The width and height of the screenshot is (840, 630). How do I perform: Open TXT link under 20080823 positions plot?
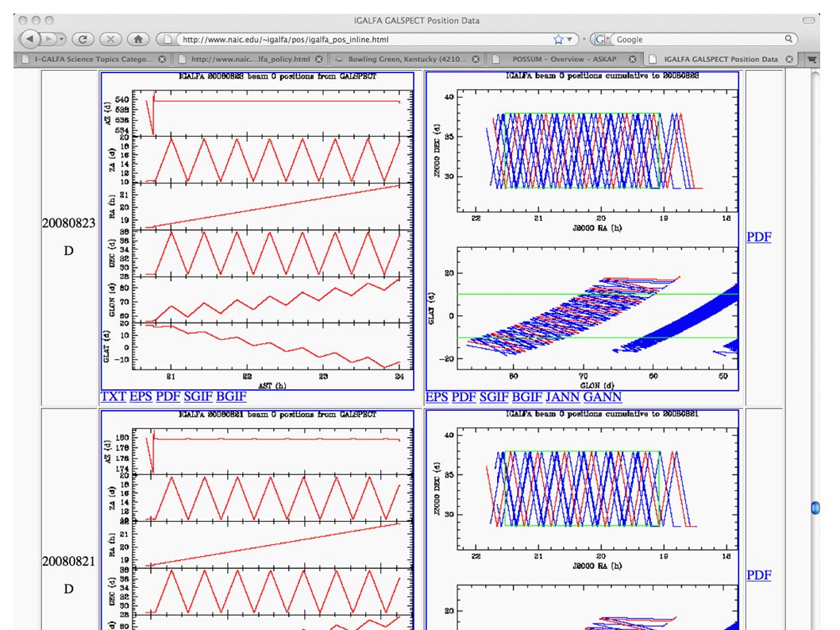point(113,396)
